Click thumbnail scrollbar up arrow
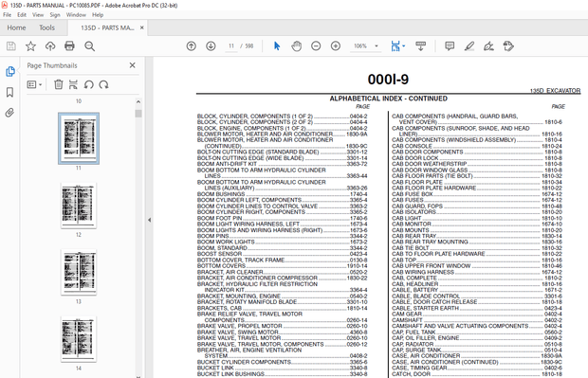 click(x=138, y=101)
